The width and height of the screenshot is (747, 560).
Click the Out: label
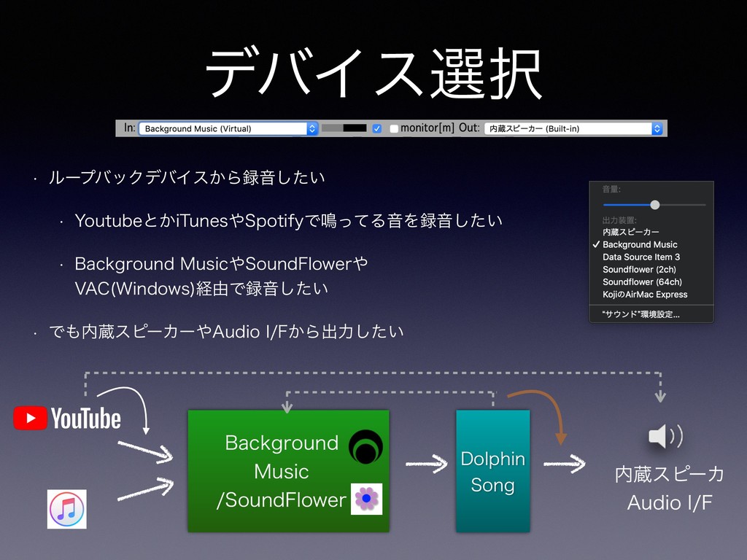tap(469, 128)
